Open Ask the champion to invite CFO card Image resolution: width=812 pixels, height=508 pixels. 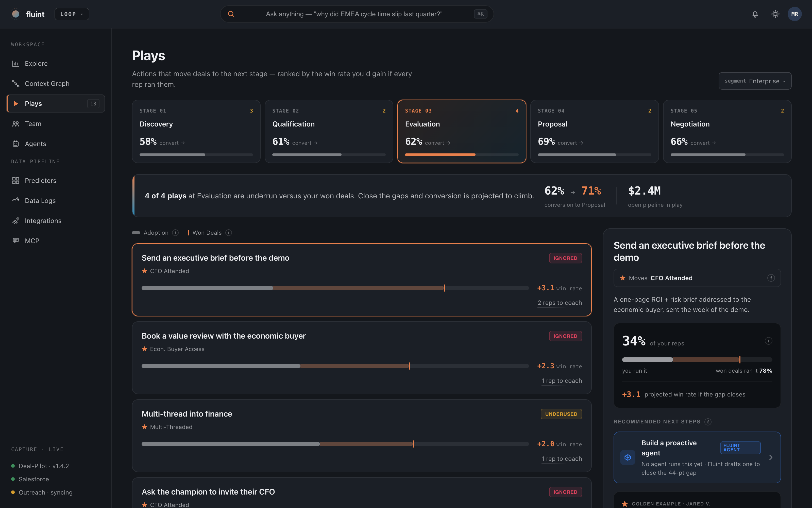362,493
